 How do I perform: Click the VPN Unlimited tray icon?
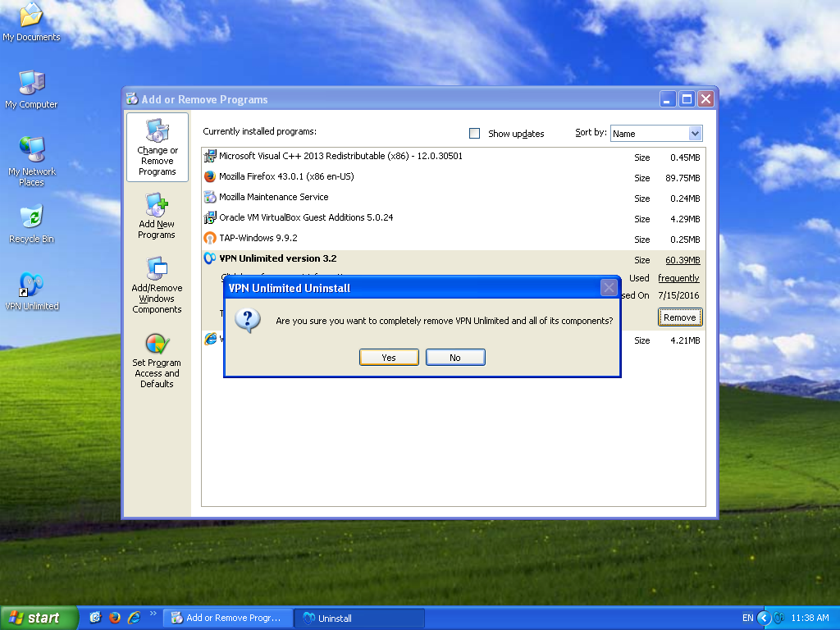click(x=779, y=618)
